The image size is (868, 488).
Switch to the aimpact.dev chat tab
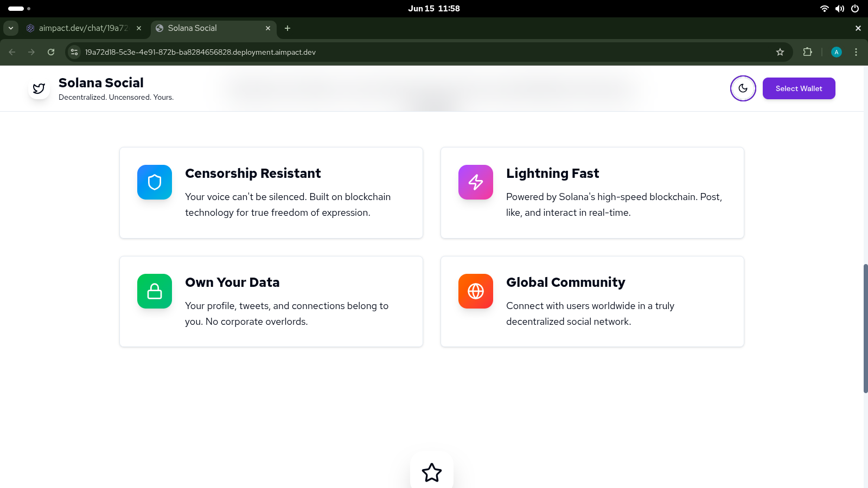[84, 28]
